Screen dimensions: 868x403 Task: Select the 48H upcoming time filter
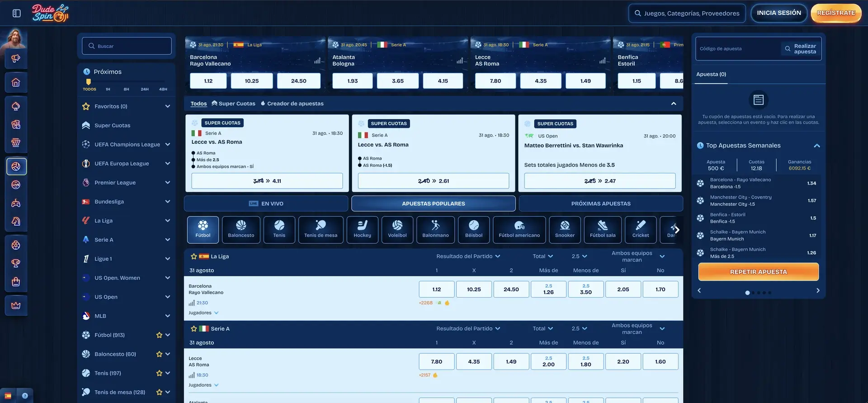pyautogui.click(x=163, y=89)
